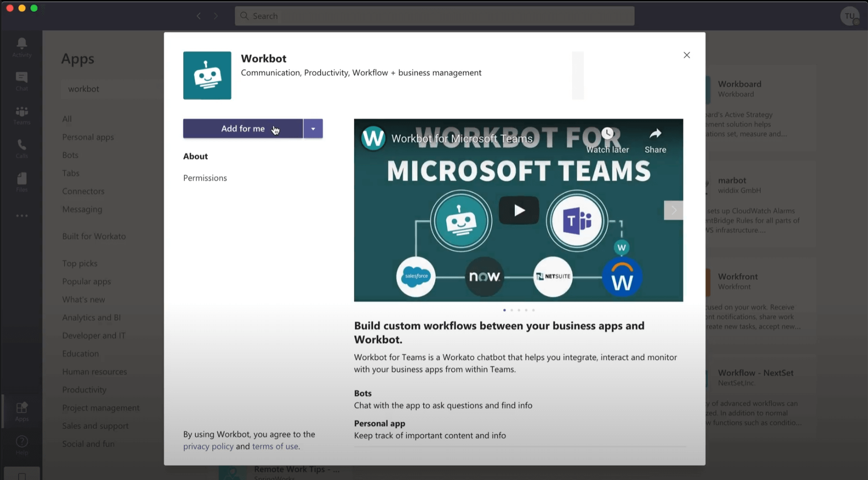Click the Add for me button
The width and height of the screenshot is (868, 480).
coord(242,129)
